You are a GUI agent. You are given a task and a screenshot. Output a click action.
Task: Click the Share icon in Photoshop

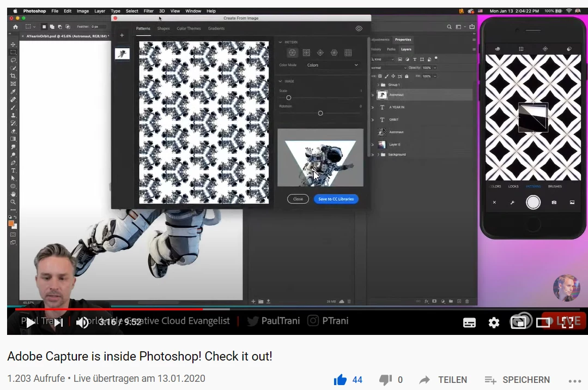tap(472, 27)
